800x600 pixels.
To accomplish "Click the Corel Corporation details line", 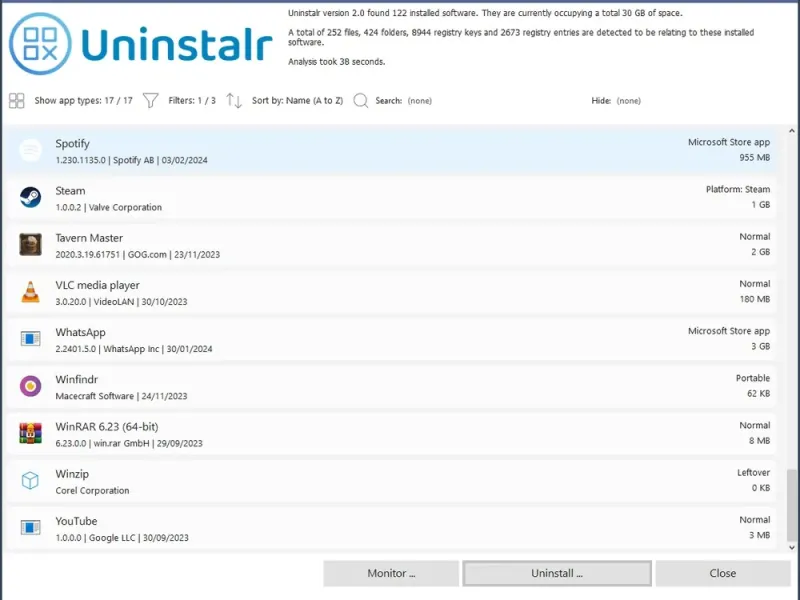I will click(92, 490).
